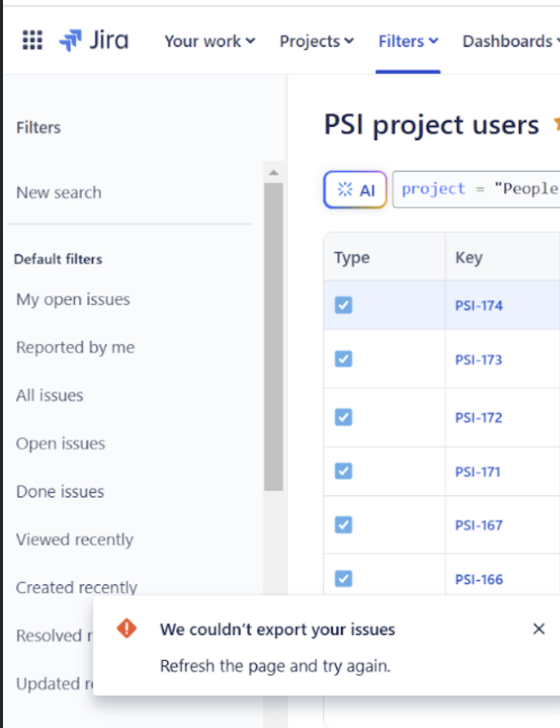
Task: Click the sidebar scrollbar up arrow
Action: (274, 172)
